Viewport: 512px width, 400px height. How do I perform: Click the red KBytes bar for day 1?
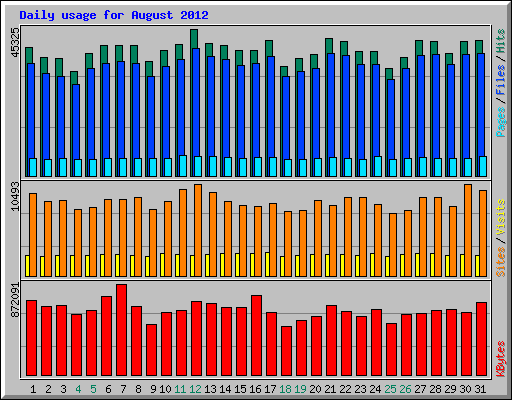point(31,338)
